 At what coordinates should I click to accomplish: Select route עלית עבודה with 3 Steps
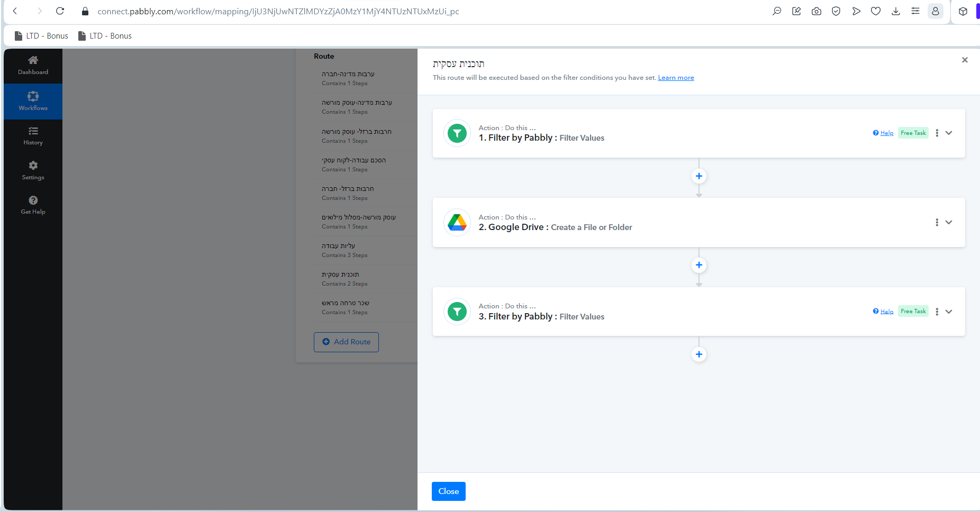click(x=365, y=250)
